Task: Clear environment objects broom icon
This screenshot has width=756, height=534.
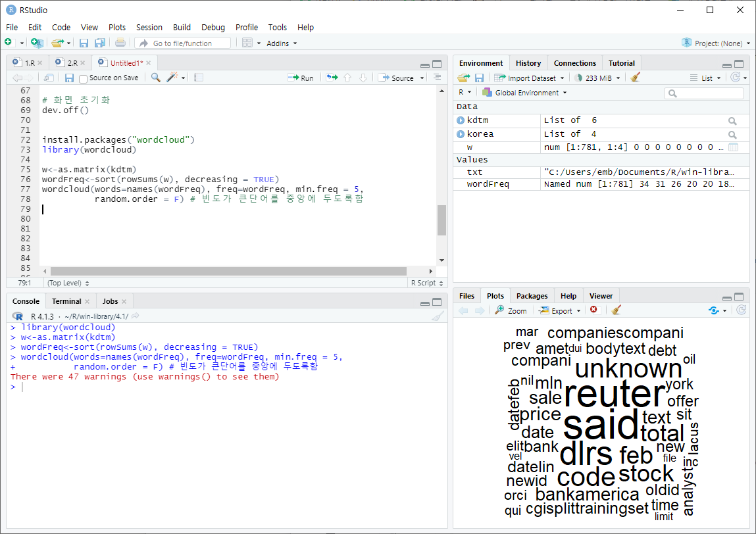Action: coord(636,77)
